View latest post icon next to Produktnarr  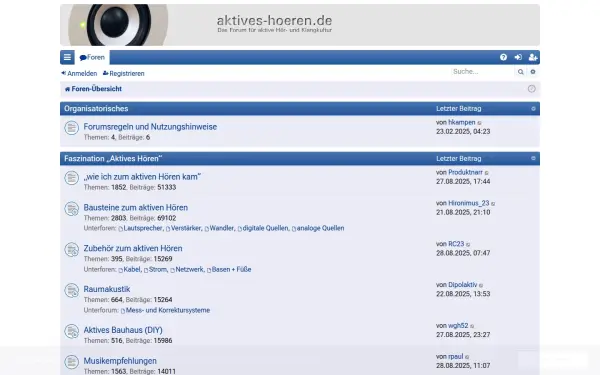(487, 173)
